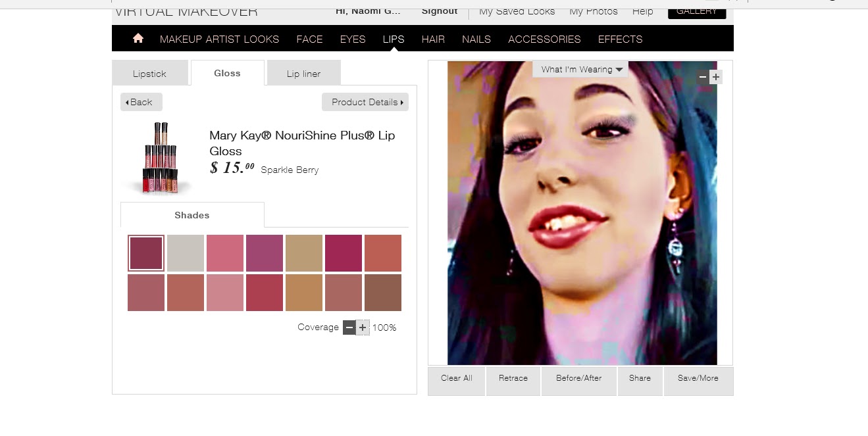This screenshot has width=868, height=436.
Task: Switch to the Lipstick tab
Action: point(150,74)
